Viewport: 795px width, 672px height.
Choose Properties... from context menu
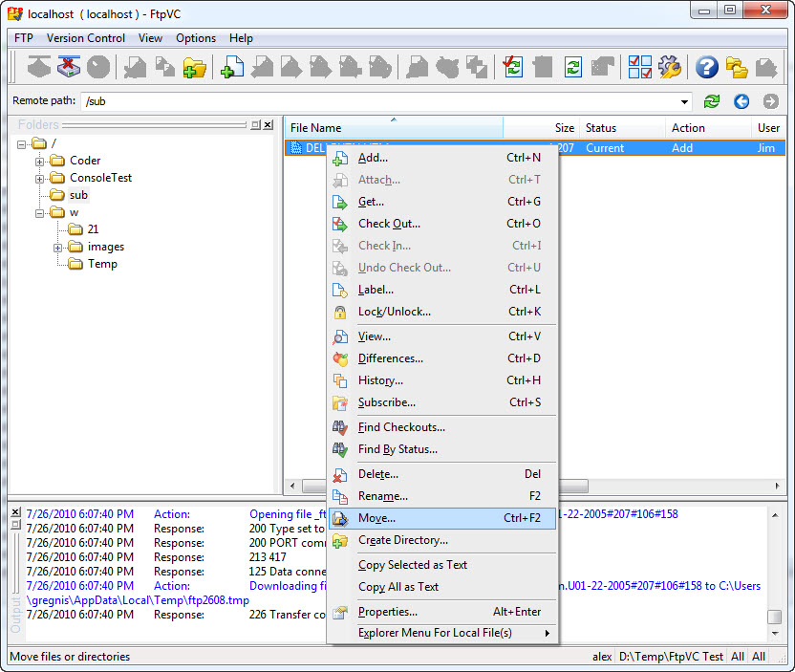[x=442, y=612]
